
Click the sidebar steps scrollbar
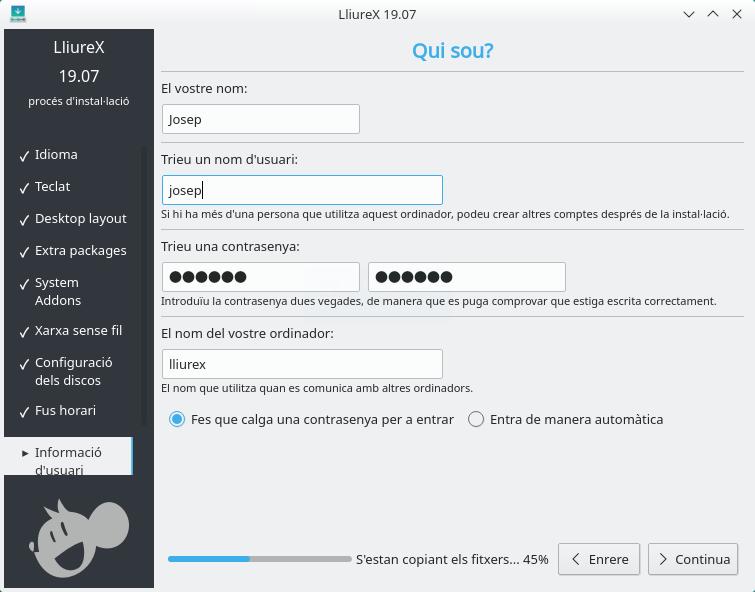tap(143, 286)
